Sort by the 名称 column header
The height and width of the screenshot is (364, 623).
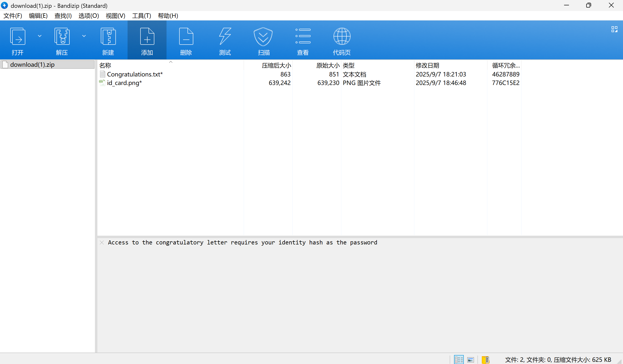pos(171,65)
